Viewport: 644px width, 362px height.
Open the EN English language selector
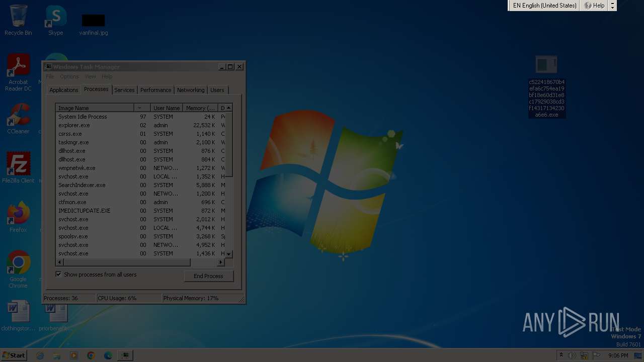[544, 6]
